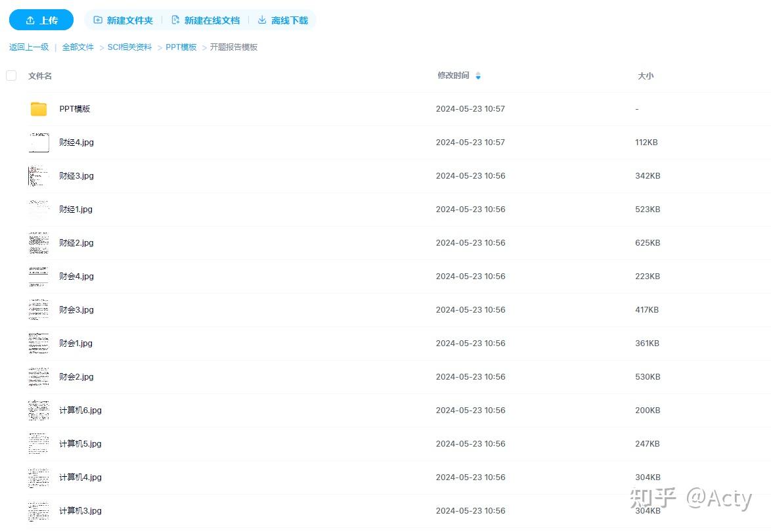This screenshot has height=532, width=771.
Task: Click the 大小 column header
Action: 646,76
